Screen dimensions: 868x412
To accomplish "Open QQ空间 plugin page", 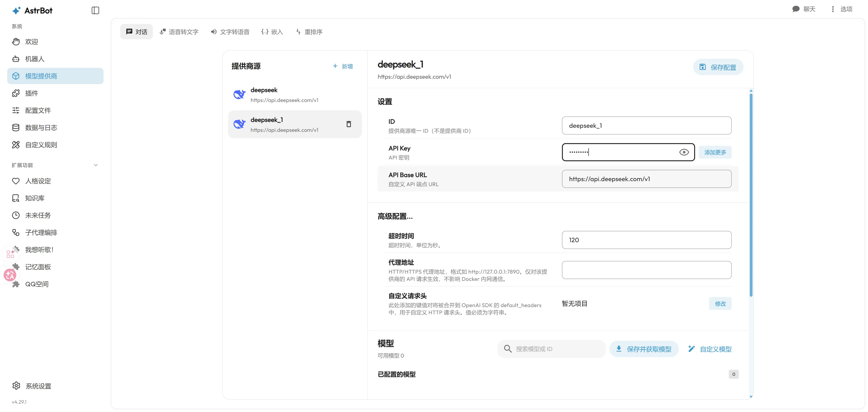I will [x=55, y=284].
